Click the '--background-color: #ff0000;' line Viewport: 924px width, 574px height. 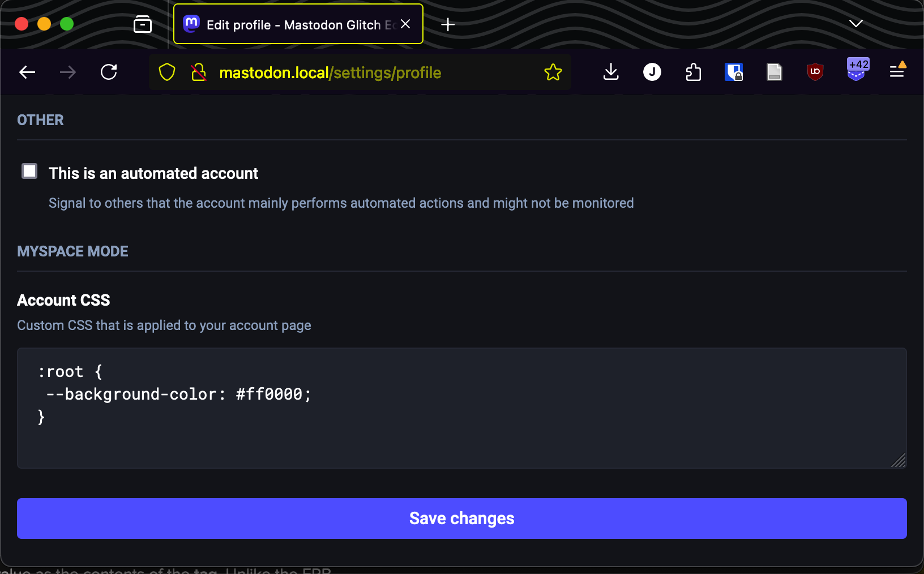coord(179,394)
